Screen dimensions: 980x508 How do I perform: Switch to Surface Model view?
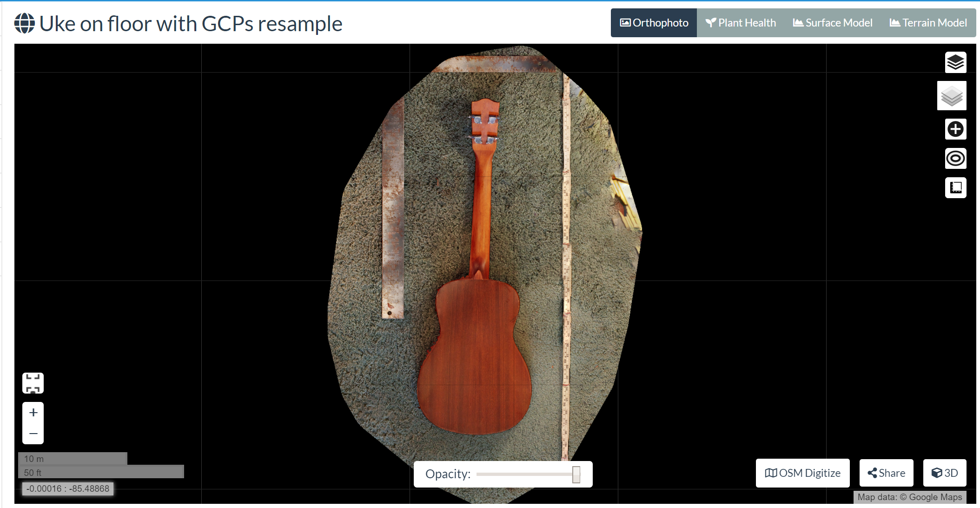833,23
